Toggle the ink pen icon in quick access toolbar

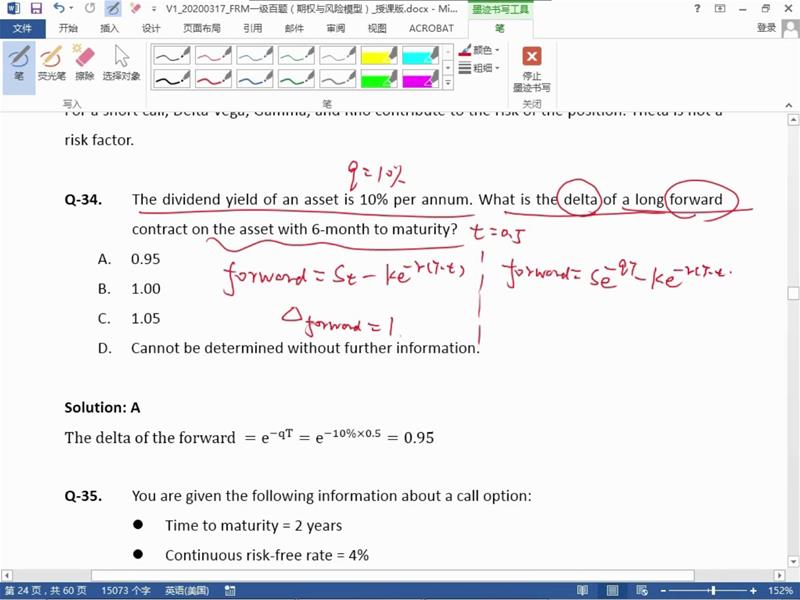[113, 8]
